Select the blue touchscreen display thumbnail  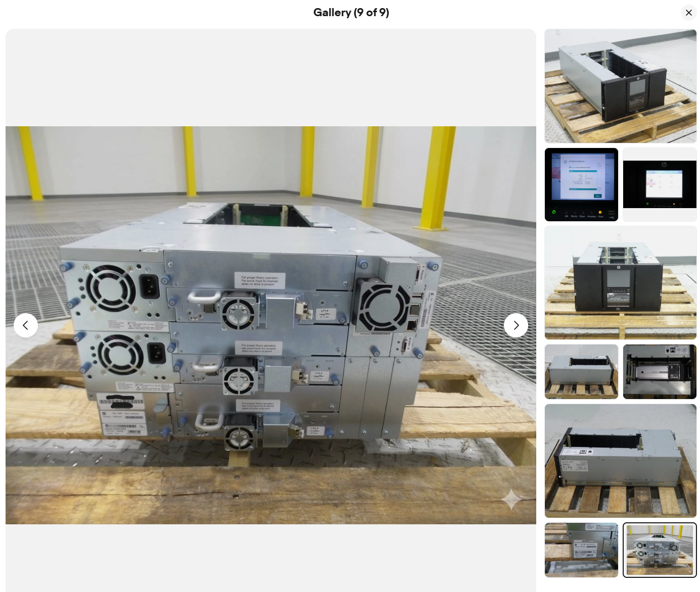point(581,184)
